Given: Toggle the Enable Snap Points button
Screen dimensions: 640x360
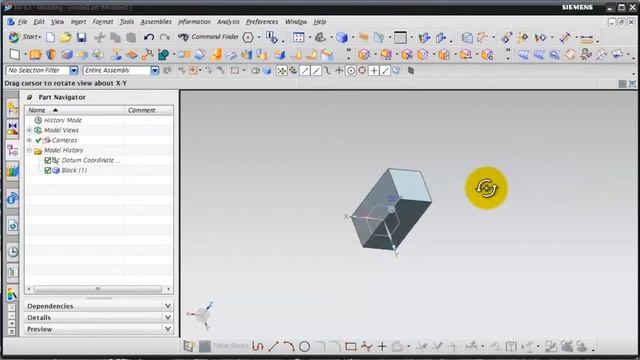Looking at the screenshot, I should tap(282, 71).
